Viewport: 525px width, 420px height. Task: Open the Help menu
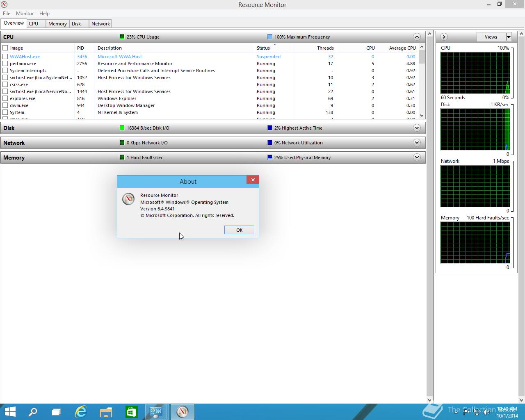pos(44,13)
